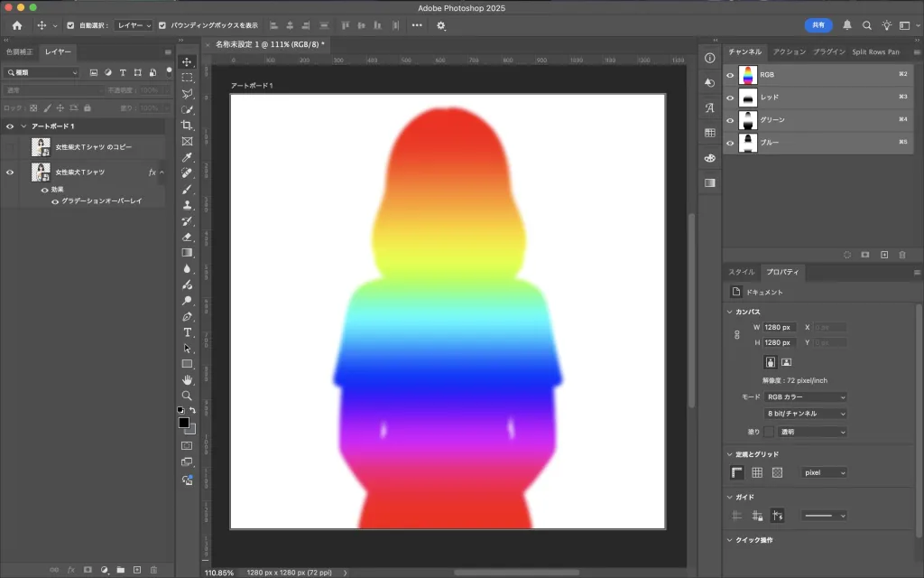Hide the グラデーションオーバーレイ effect
The image size is (924, 578).
coord(55,201)
